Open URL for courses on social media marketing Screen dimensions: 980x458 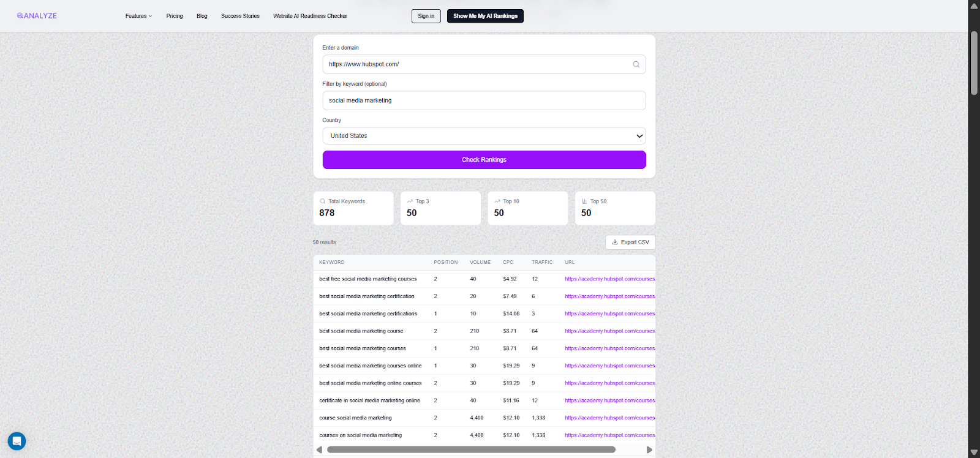tap(610, 435)
